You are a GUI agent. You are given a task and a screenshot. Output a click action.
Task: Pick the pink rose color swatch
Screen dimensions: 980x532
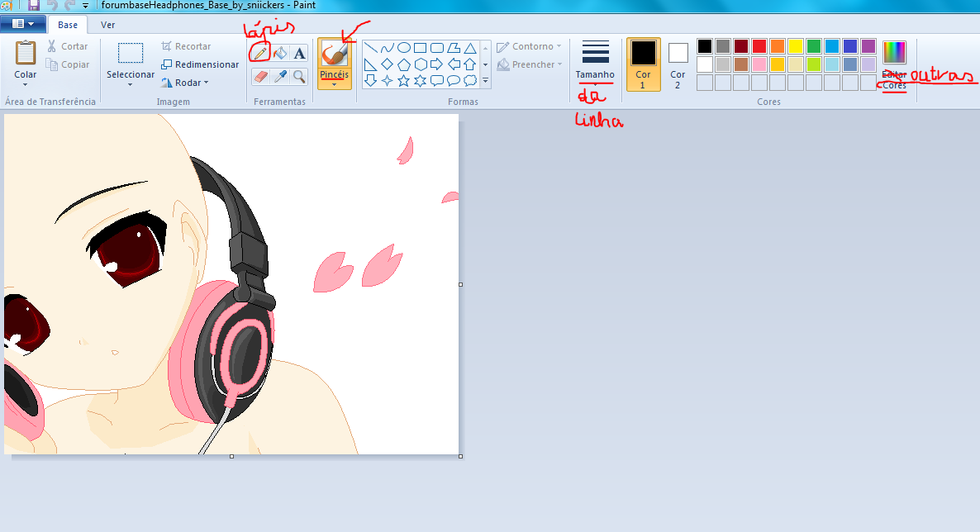tap(759, 64)
